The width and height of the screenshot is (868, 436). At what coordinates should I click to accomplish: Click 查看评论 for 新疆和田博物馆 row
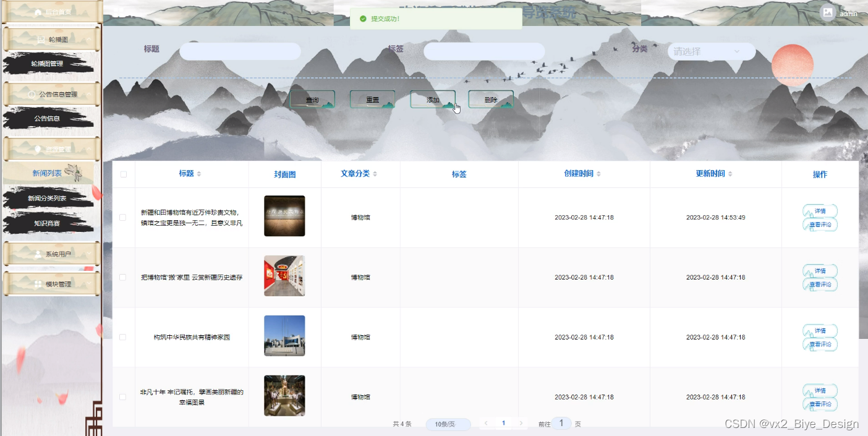pos(820,224)
